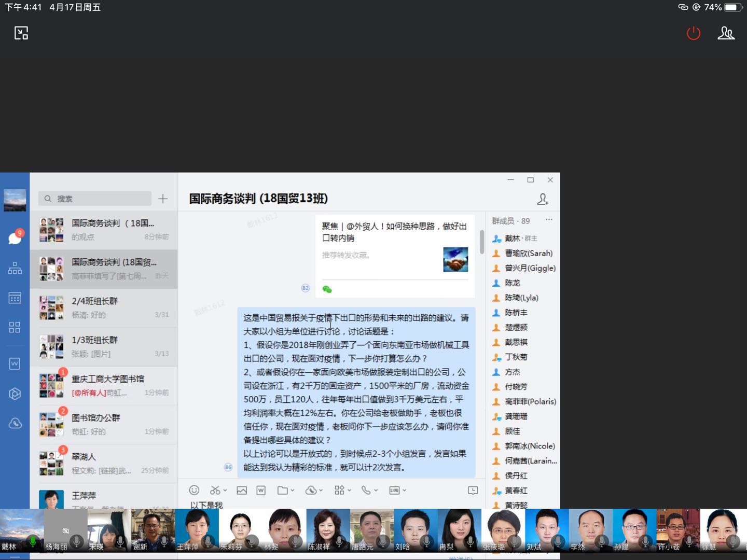The width and height of the screenshot is (747, 560).
Task: Tap the red power button to leave meeting
Action: [693, 34]
